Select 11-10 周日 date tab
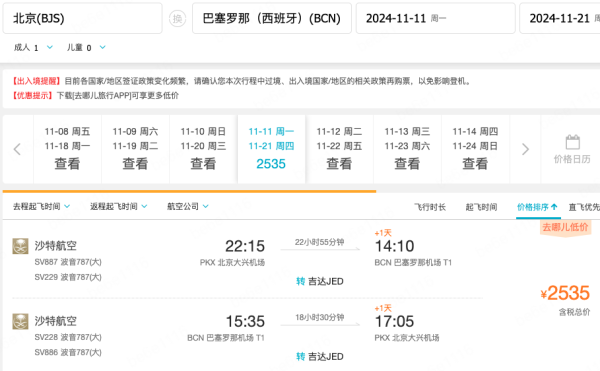Image resolution: width=600 pixels, height=371 pixels. pyautogui.click(x=204, y=149)
